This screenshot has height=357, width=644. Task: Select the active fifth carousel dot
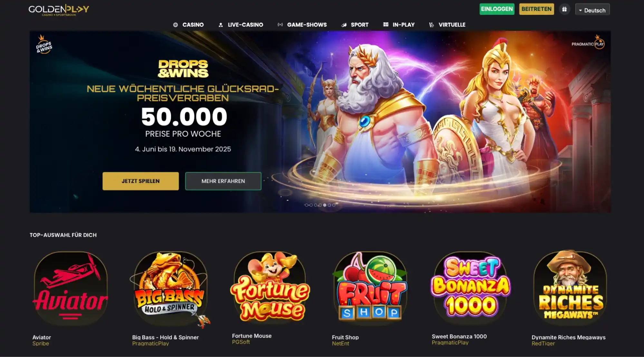[x=325, y=205]
